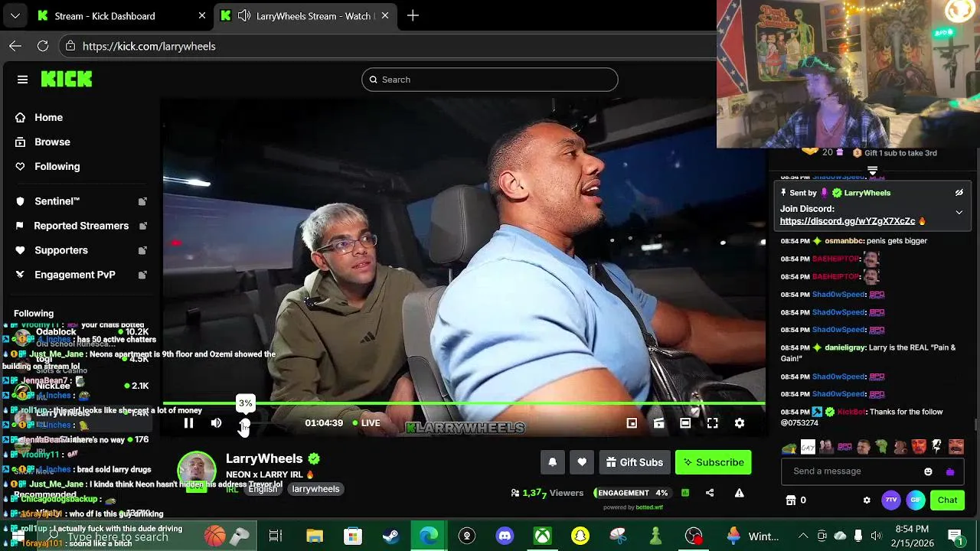Open the video player settings gear
The height and width of the screenshot is (551, 980).
(x=740, y=423)
